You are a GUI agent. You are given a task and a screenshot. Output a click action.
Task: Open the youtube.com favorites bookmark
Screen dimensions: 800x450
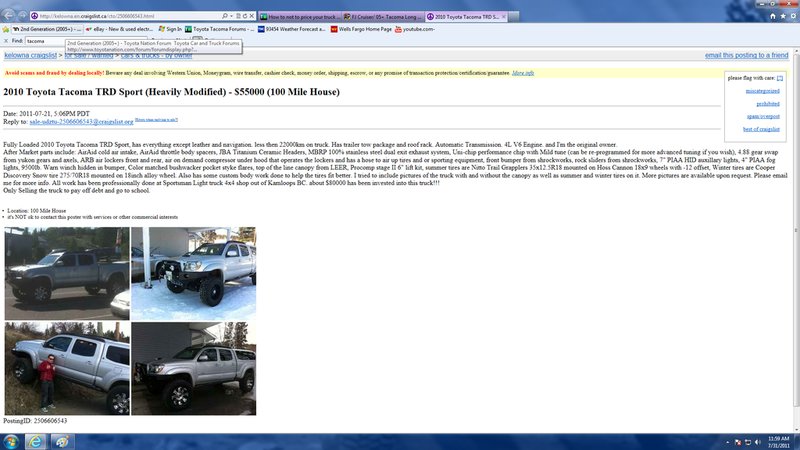pyautogui.click(x=414, y=30)
